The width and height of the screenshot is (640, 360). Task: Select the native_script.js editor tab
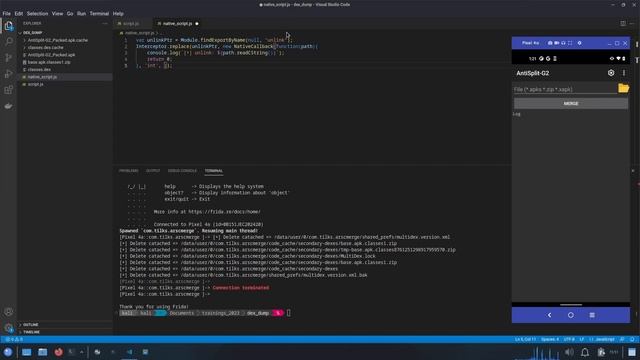tap(178, 24)
